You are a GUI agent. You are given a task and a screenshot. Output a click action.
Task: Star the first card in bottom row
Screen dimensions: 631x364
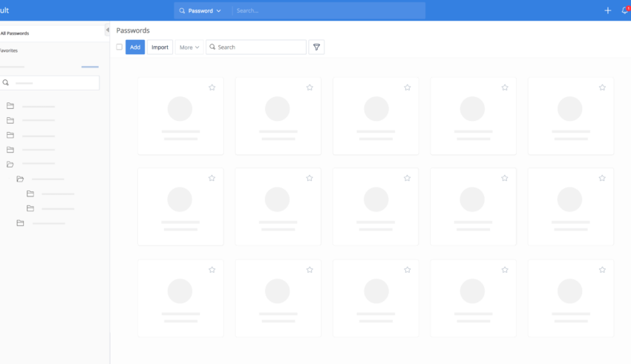pos(212,270)
